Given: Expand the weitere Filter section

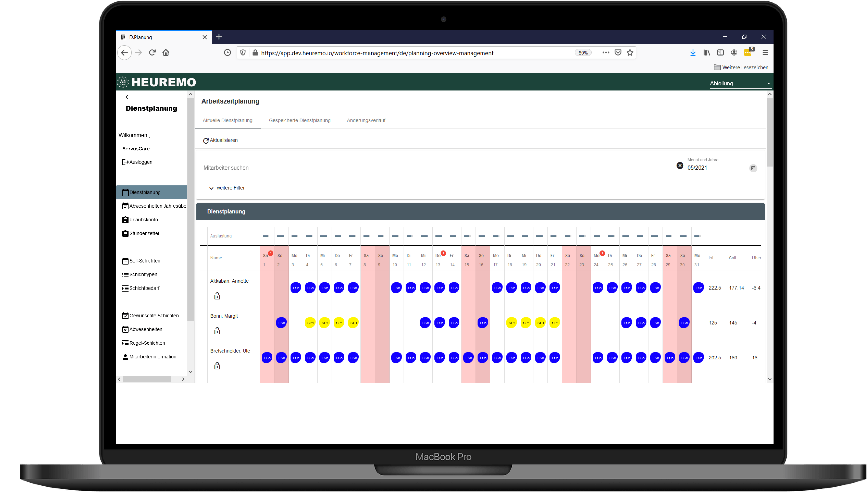Looking at the screenshot, I should (x=227, y=188).
